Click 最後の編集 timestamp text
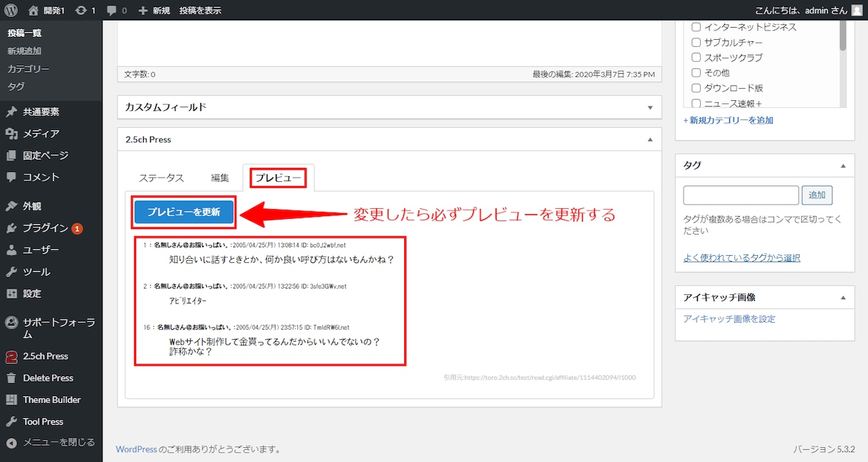The image size is (868, 462). (x=593, y=74)
